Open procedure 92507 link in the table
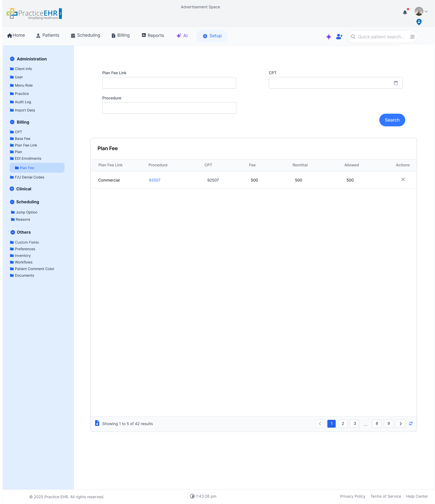The height and width of the screenshot is (504, 435). [x=155, y=180]
